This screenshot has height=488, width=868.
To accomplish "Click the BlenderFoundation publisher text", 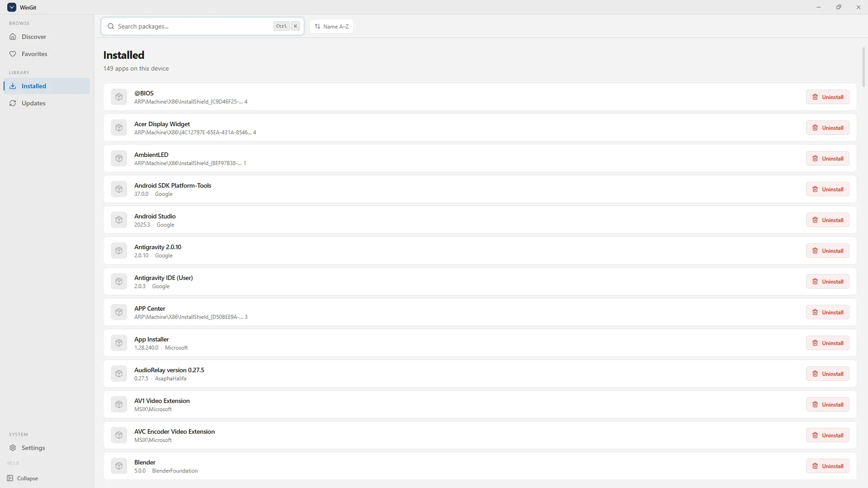I will click(175, 471).
